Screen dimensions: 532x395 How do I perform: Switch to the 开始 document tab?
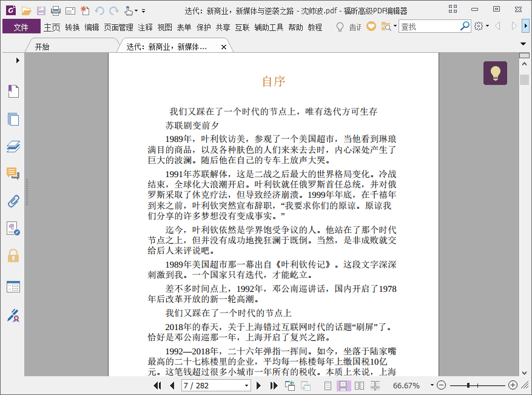pyautogui.click(x=42, y=47)
